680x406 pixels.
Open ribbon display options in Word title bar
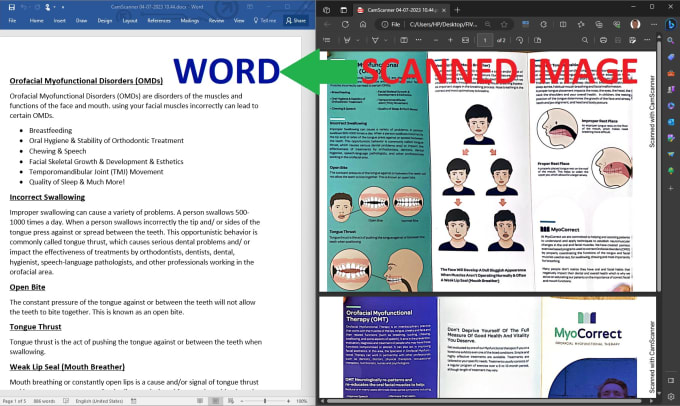click(250, 7)
